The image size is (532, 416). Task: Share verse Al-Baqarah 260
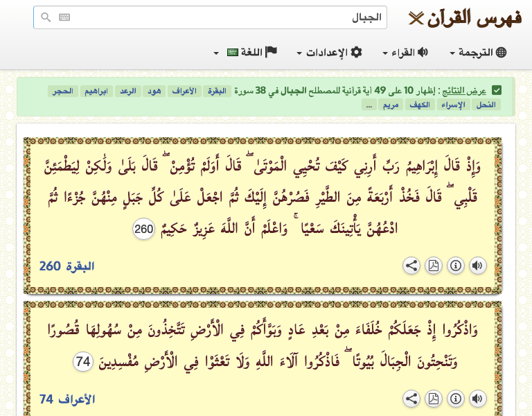pyautogui.click(x=411, y=266)
